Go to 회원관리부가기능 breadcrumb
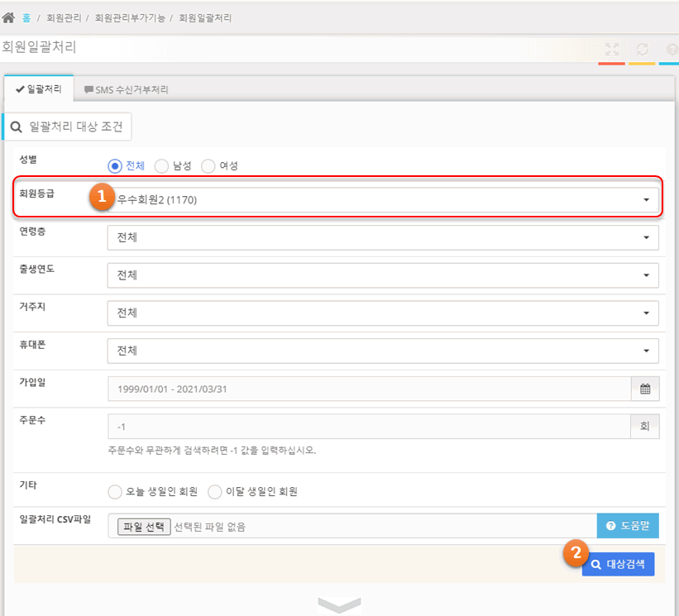This screenshot has height=616, width=679. (130, 17)
